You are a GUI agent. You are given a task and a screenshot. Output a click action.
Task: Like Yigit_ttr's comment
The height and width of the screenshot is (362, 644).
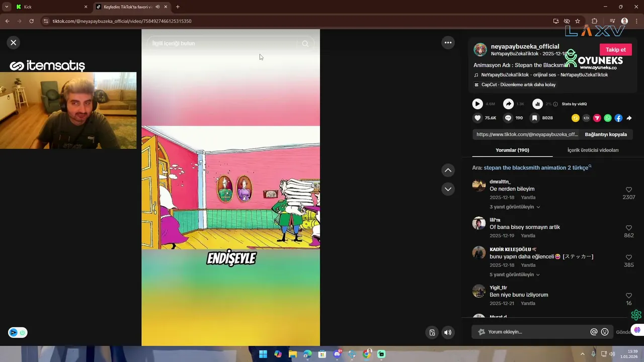pyautogui.click(x=629, y=296)
